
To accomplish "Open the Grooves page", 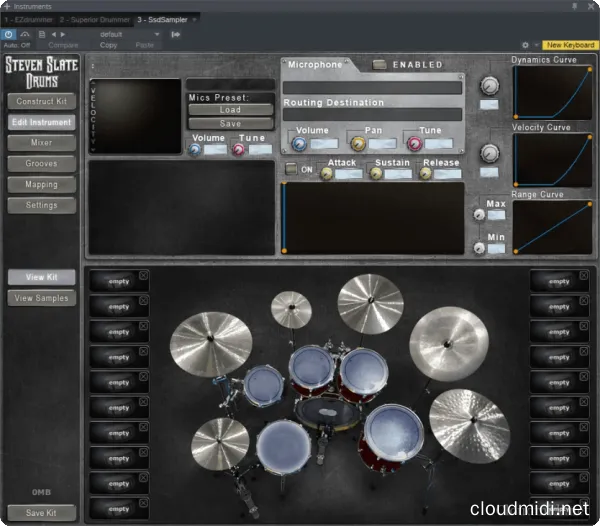I will click(x=41, y=164).
